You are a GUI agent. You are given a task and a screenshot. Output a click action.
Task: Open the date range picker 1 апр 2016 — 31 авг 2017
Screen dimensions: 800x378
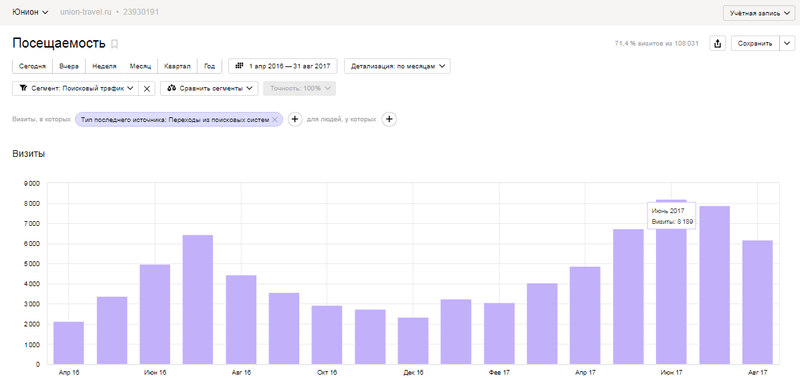point(283,66)
